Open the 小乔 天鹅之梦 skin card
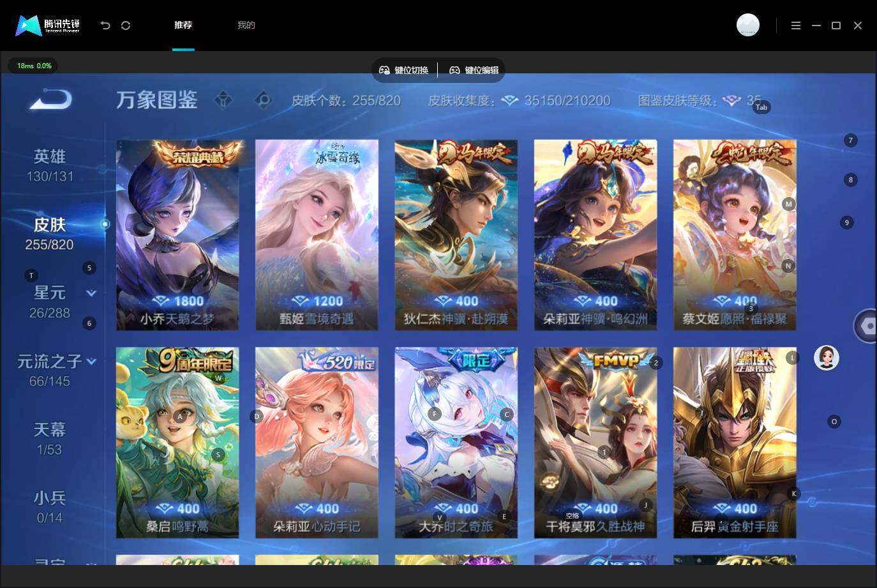The height and width of the screenshot is (588, 877). click(x=177, y=235)
